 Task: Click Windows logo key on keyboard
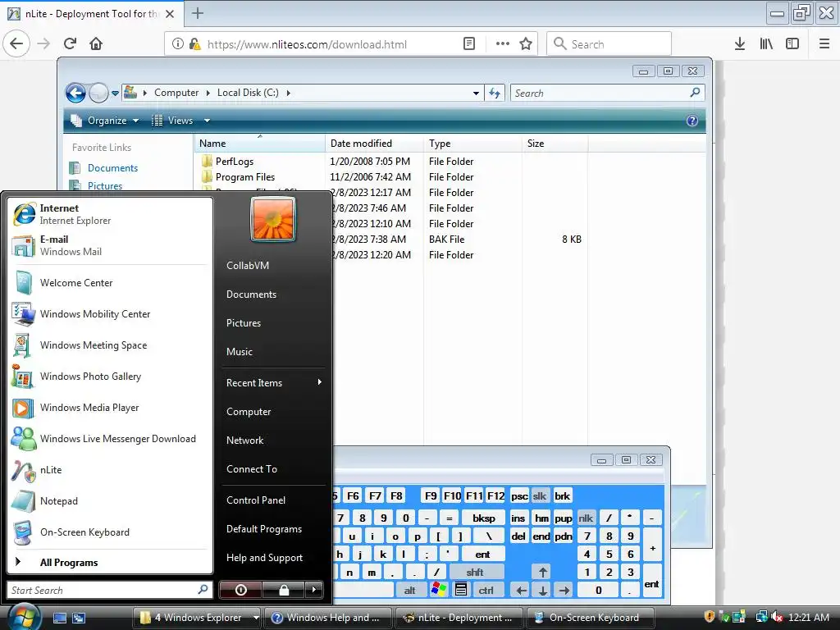(439, 590)
